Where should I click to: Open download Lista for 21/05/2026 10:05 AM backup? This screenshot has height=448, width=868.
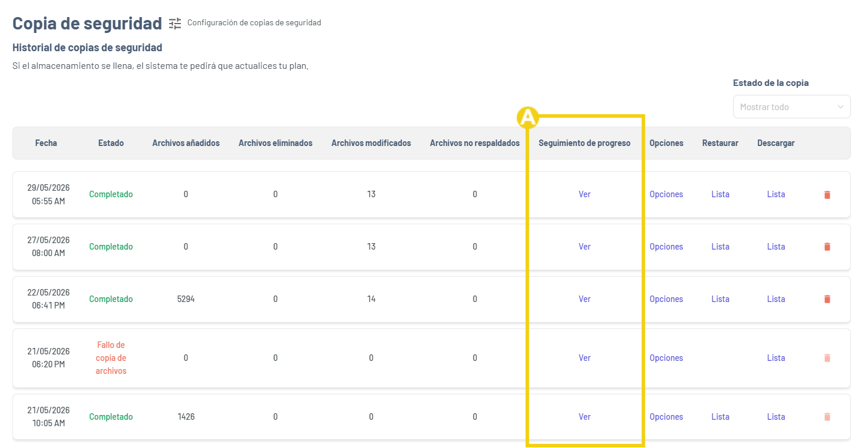pos(776,417)
